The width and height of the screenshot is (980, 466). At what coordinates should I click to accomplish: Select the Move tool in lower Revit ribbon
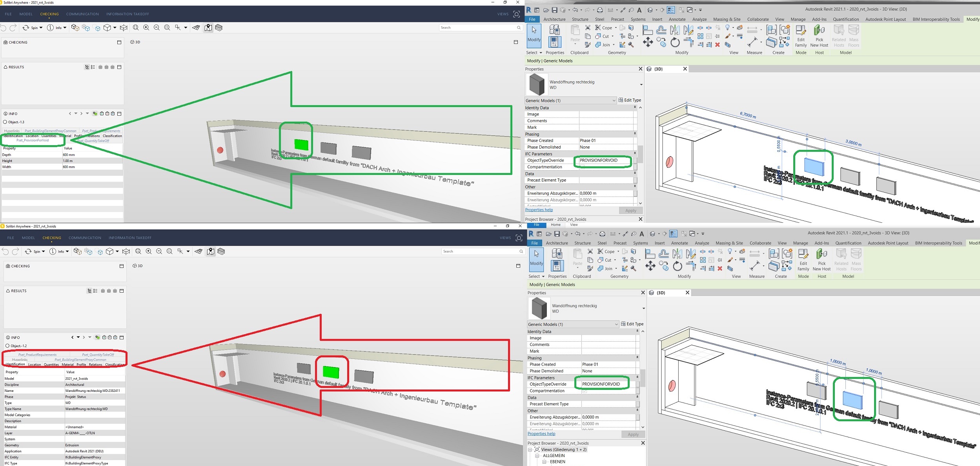[650, 266]
